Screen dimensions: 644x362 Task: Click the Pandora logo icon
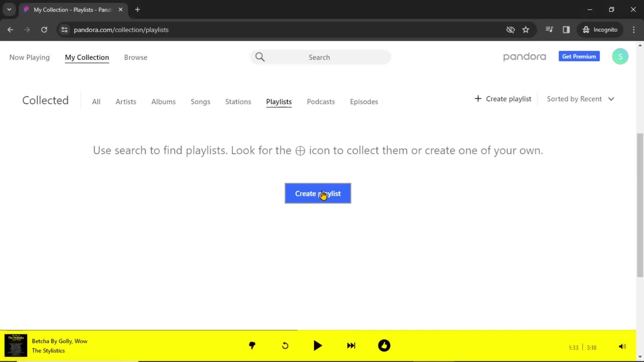click(x=525, y=57)
